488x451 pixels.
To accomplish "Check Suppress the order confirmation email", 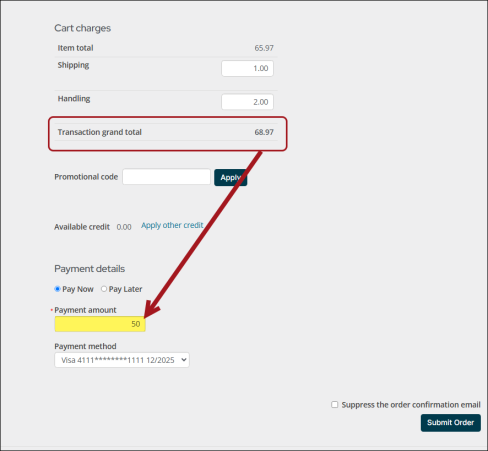I will point(335,404).
